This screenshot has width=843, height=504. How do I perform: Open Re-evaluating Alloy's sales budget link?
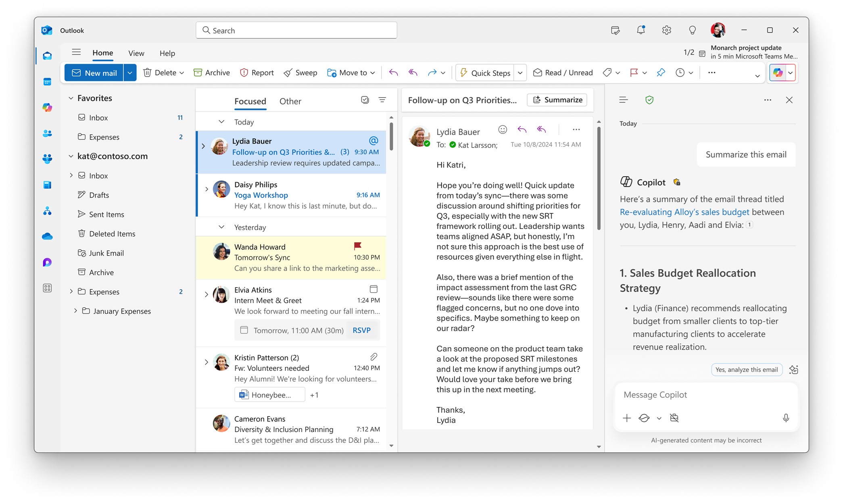pos(684,212)
